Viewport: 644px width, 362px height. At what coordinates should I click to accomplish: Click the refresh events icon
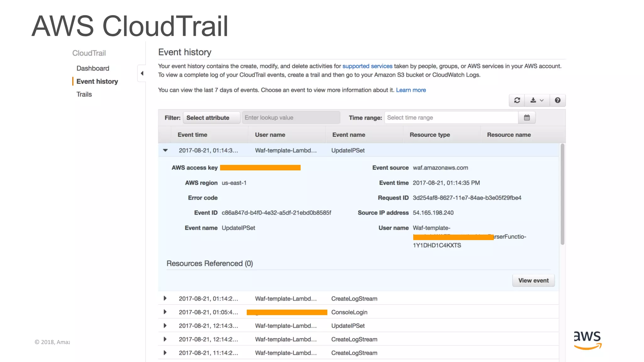(517, 100)
